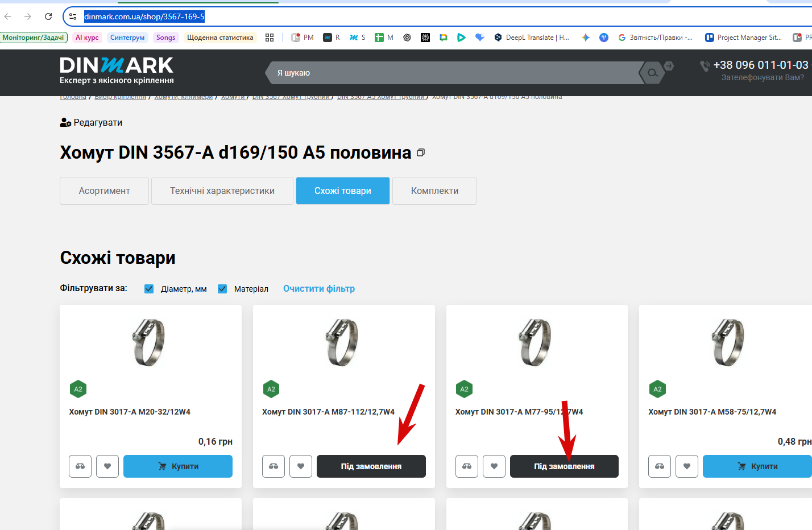Open the blue round bookmark icon
The height and width of the screenshot is (530, 812).
click(604, 38)
